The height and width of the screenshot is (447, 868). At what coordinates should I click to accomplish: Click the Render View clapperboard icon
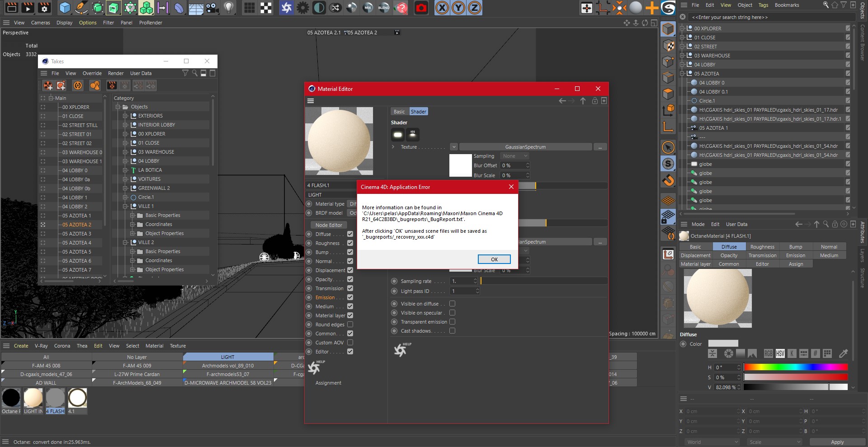coord(11,8)
